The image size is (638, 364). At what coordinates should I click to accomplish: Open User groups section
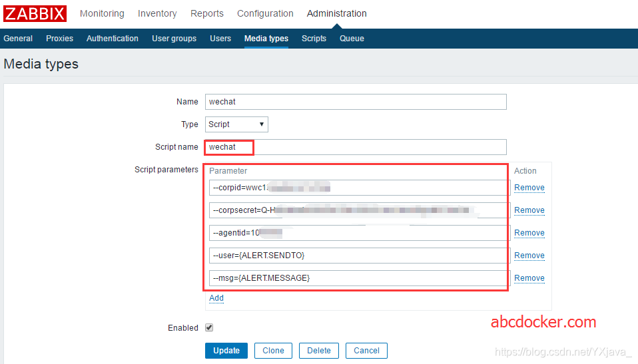[174, 38]
